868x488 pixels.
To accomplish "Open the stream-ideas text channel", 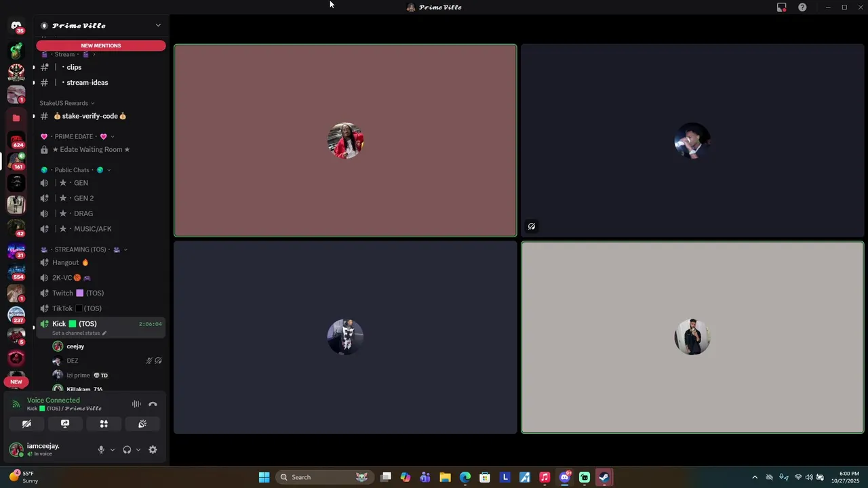I will pyautogui.click(x=101, y=83).
